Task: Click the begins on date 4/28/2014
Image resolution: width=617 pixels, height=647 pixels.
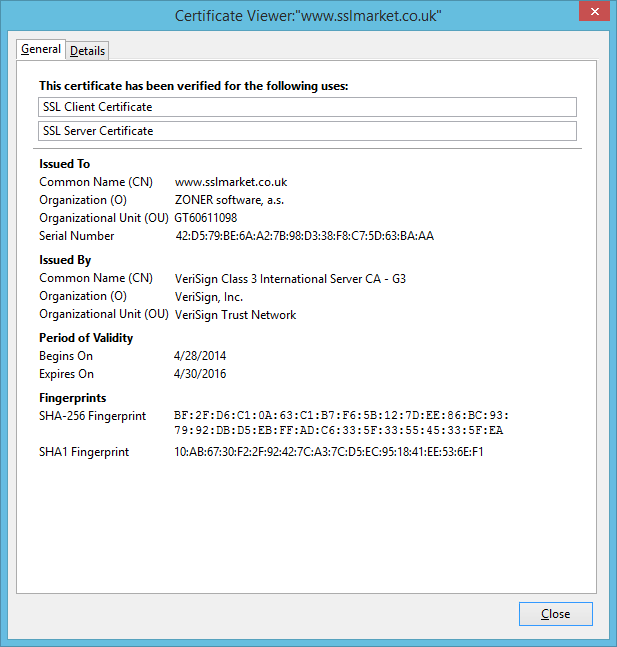Action: click(200, 356)
